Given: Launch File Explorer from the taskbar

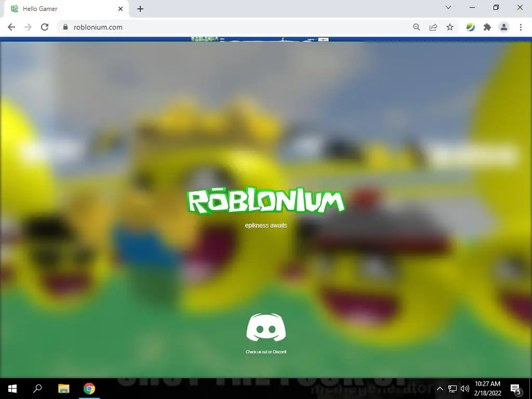Looking at the screenshot, I should [x=63, y=389].
